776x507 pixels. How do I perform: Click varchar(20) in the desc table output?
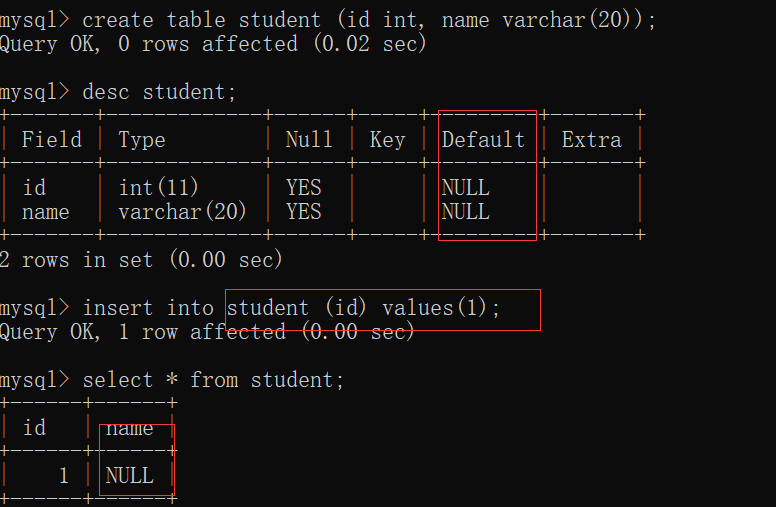click(x=182, y=212)
